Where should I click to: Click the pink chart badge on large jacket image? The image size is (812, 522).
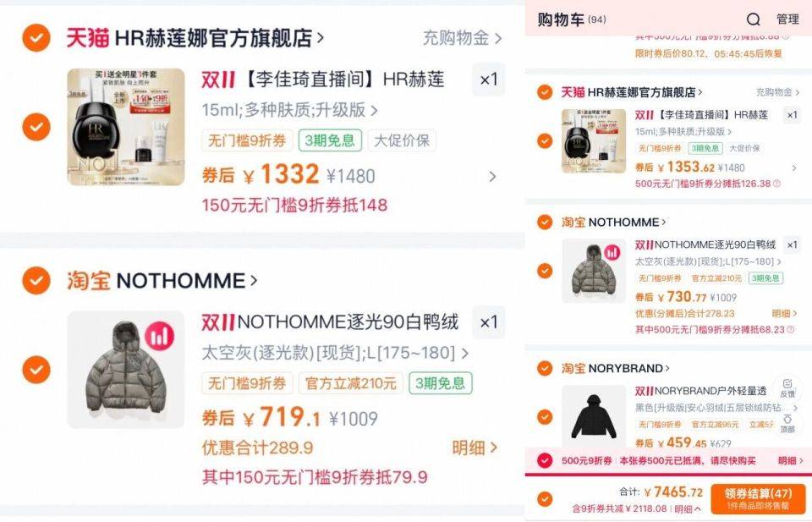[x=160, y=336]
